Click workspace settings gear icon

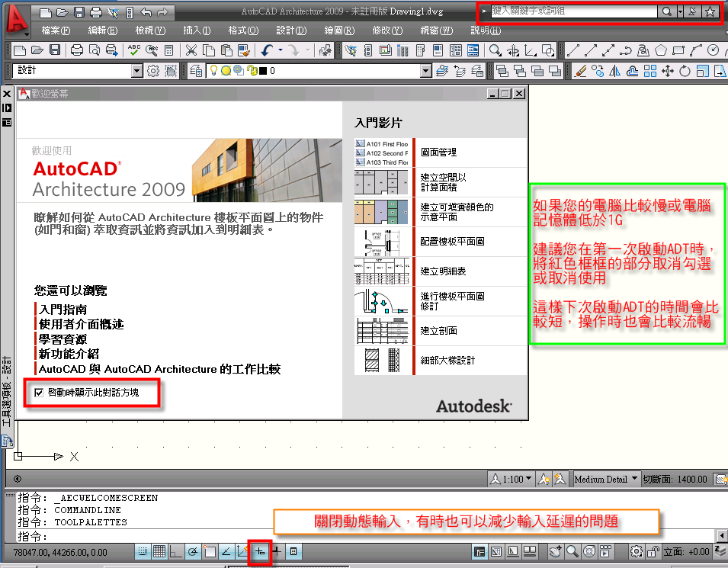pos(152,71)
